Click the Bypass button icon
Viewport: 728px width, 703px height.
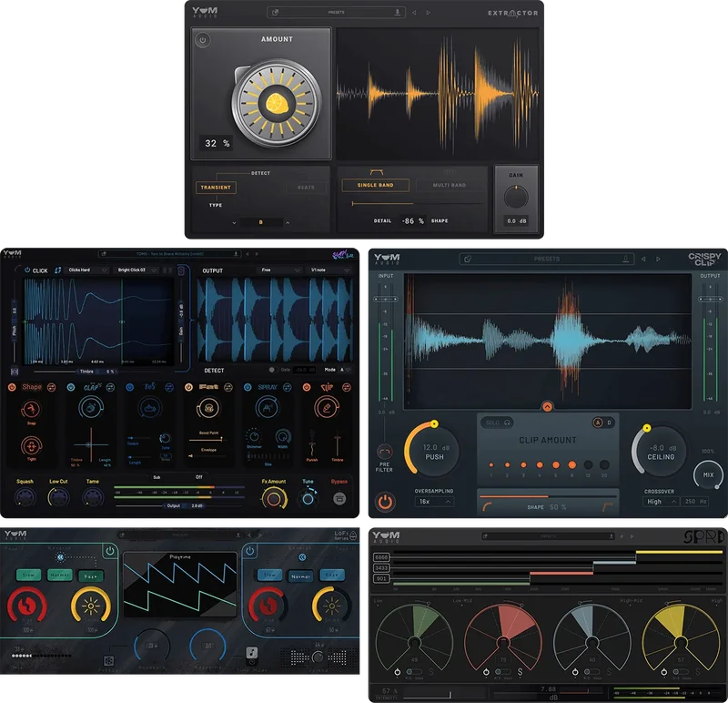(x=339, y=499)
